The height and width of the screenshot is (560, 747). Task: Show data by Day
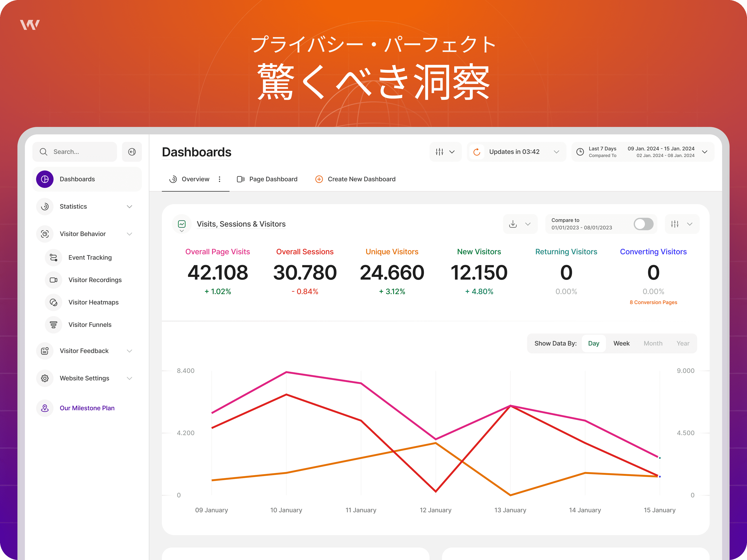click(x=594, y=344)
